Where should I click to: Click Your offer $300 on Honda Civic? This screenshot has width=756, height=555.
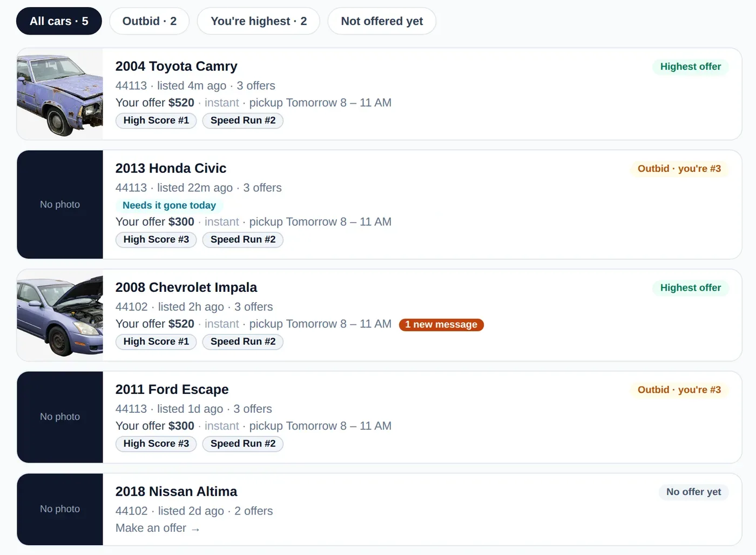(155, 222)
